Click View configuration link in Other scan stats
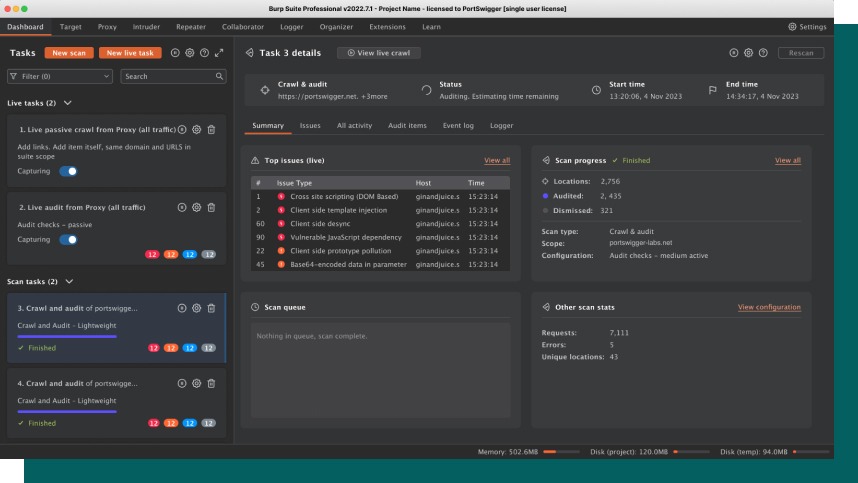The image size is (858, 483). click(x=768, y=307)
